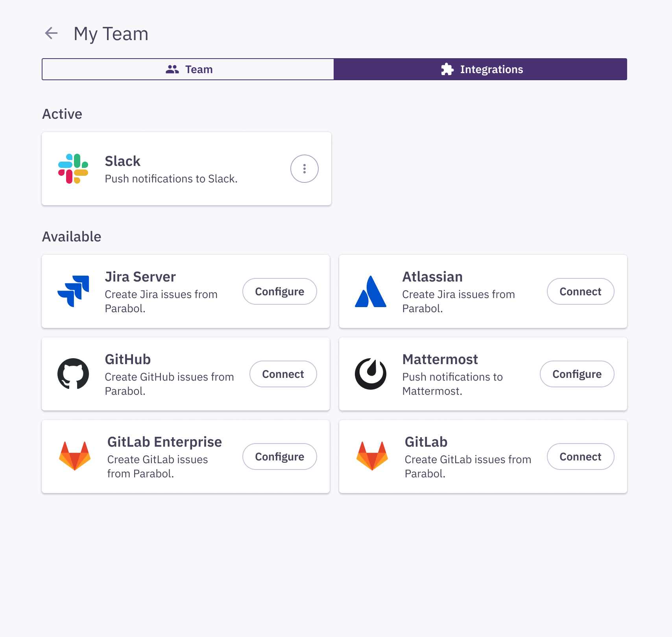
Task: Switch to the Team tab
Action: point(188,69)
